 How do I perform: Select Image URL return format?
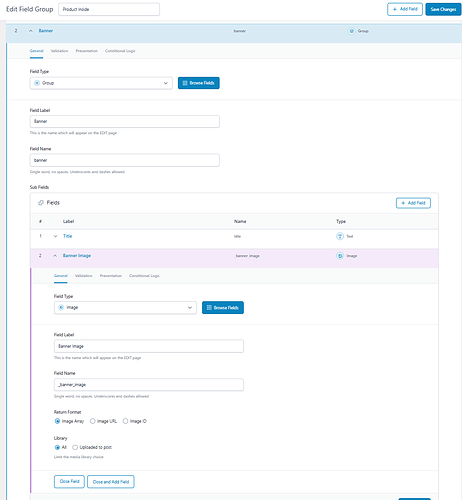click(93, 421)
